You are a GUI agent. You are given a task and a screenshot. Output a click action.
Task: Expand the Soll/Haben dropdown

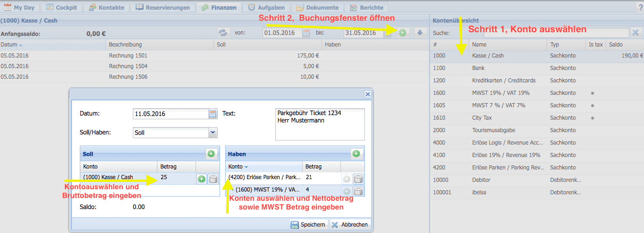(x=213, y=133)
